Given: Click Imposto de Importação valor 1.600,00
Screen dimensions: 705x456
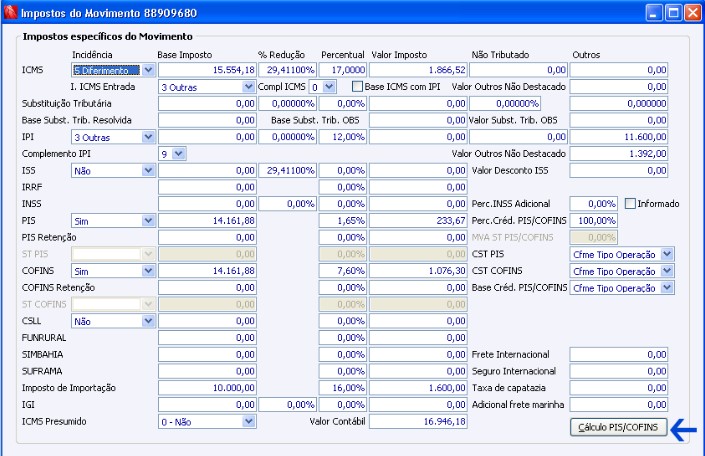Looking at the screenshot, I should click(418, 388).
